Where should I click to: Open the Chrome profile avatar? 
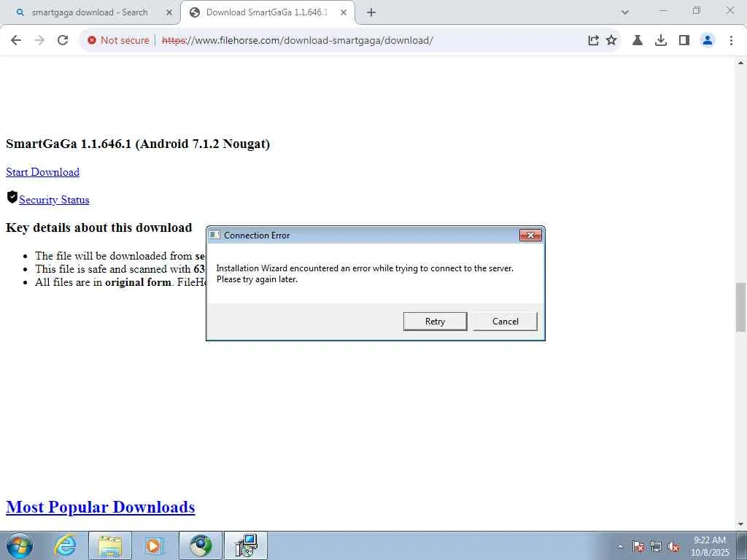[708, 41]
